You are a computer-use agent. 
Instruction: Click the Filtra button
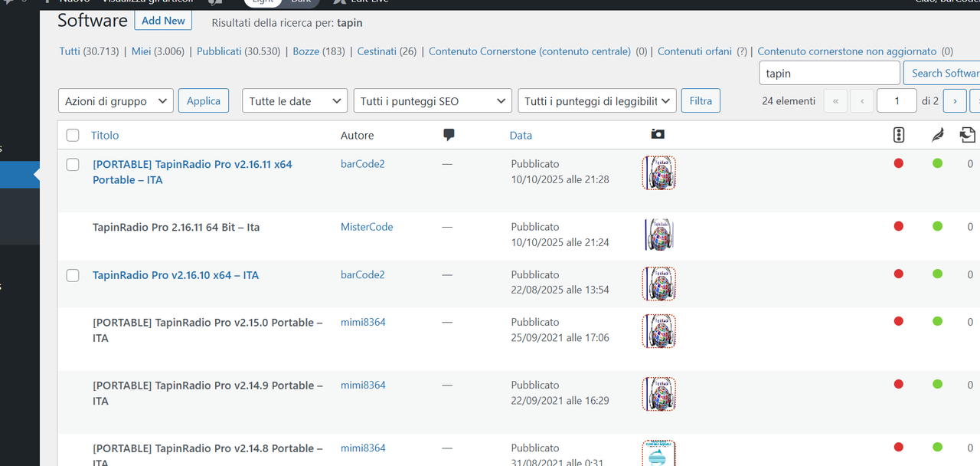(x=701, y=100)
